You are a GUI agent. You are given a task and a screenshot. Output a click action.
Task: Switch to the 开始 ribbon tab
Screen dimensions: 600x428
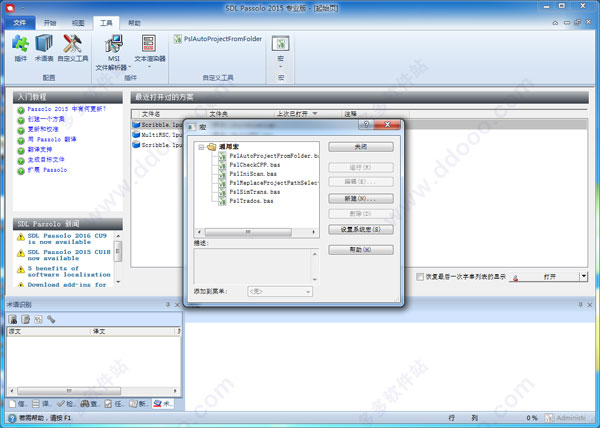pyautogui.click(x=50, y=23)
